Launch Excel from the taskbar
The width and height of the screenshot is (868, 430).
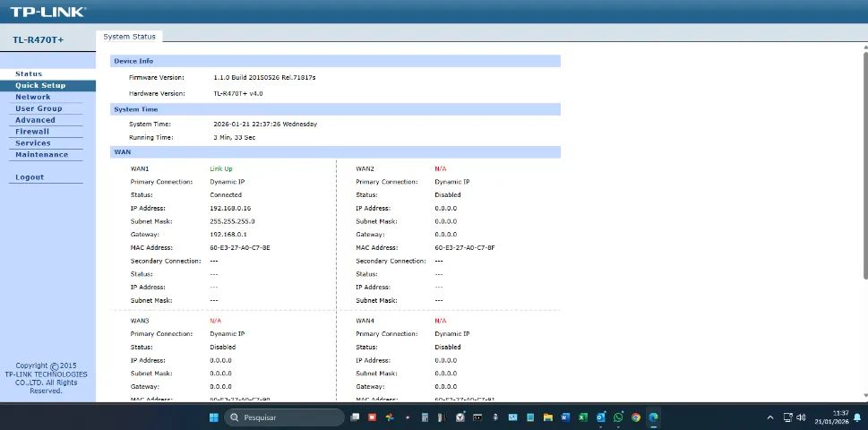click(583, 417)
